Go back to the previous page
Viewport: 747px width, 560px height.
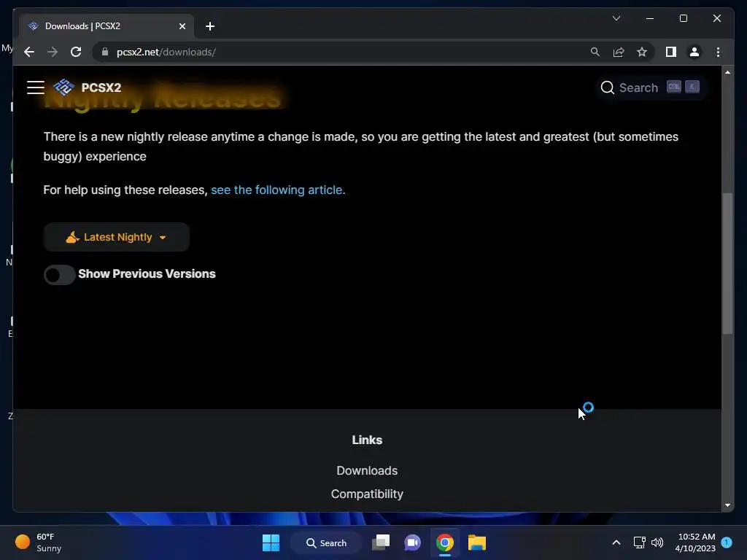(29, 52)
